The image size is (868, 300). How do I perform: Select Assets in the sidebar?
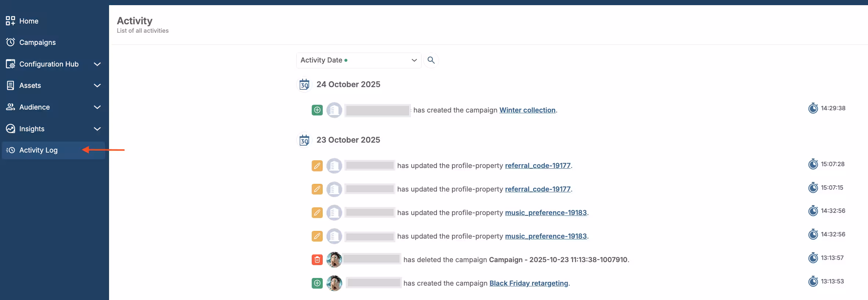[53, 85]
